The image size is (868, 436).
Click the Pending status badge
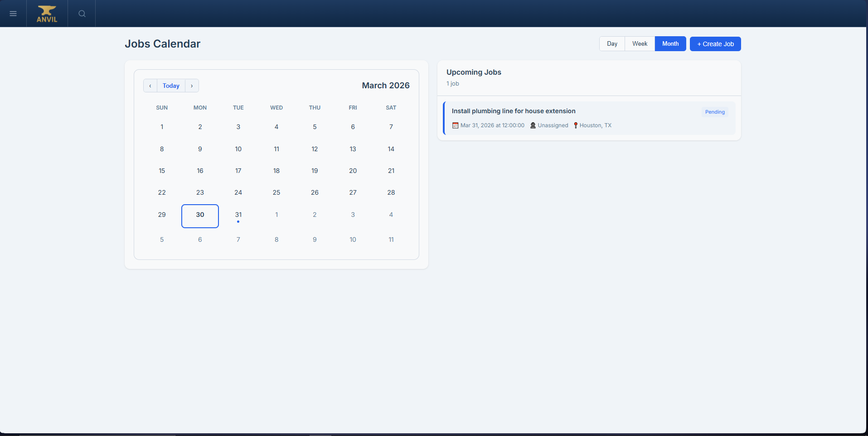[x=714, y=112]
